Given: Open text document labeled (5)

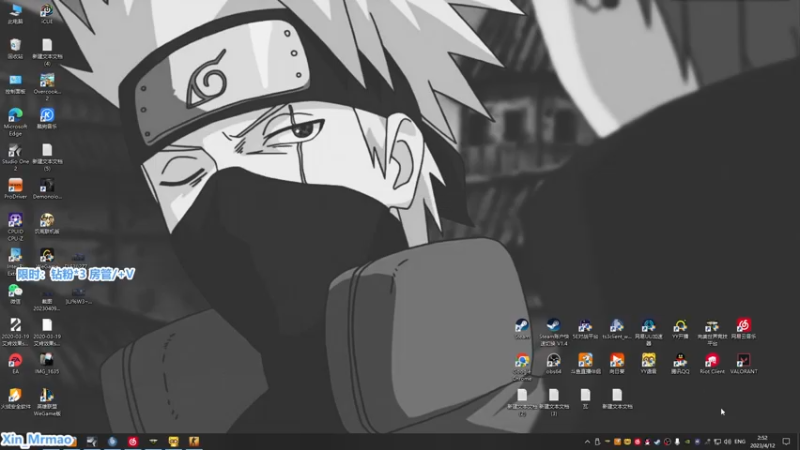Looking at the screenshot, I should [x=47, y=157].
